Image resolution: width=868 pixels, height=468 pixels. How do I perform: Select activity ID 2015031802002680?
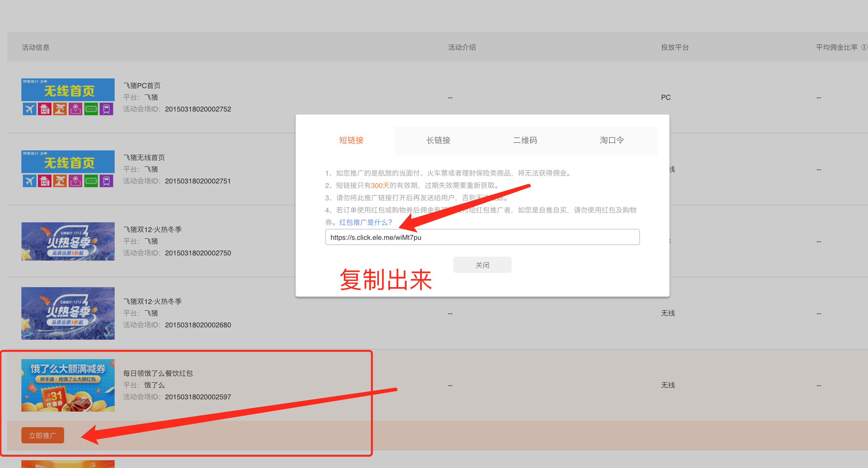[x=198, y=325]
